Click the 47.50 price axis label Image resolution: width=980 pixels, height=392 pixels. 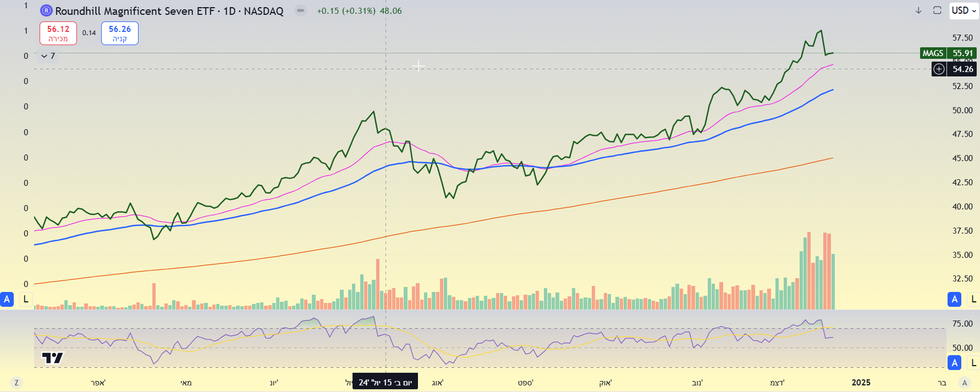962,134
